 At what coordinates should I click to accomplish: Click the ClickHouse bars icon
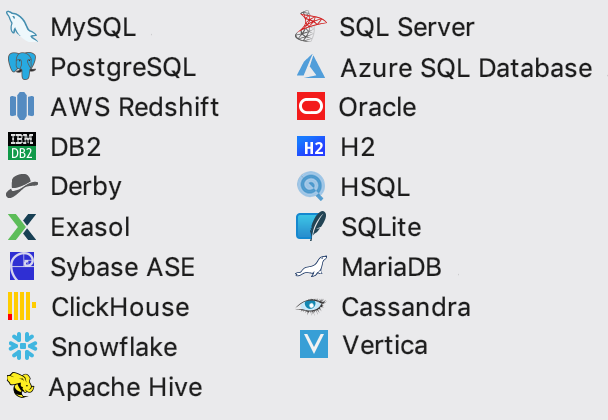(22, 306)
